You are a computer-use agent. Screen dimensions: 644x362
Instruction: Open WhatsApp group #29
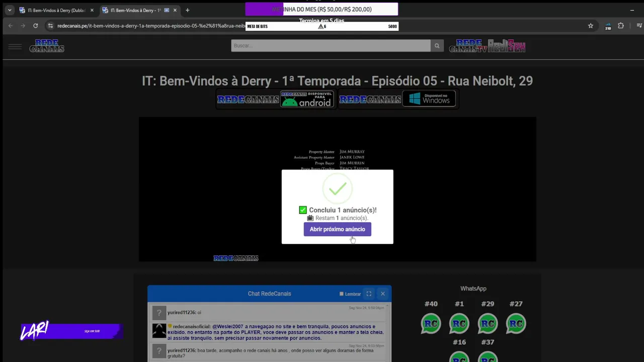(488, 323)
